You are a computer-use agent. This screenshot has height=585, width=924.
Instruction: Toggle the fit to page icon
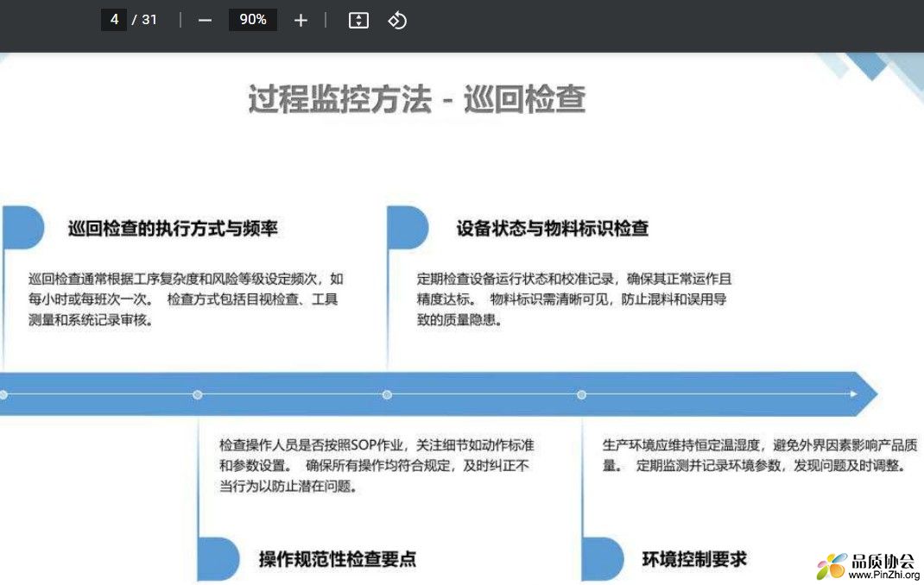click(x=358, y=21)
